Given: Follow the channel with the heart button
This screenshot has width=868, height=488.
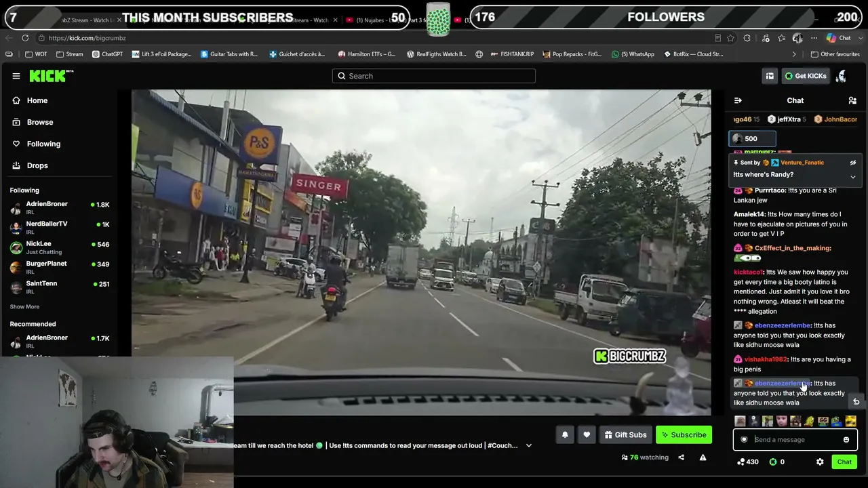Looking at the screenshot, I should (587, 435).
